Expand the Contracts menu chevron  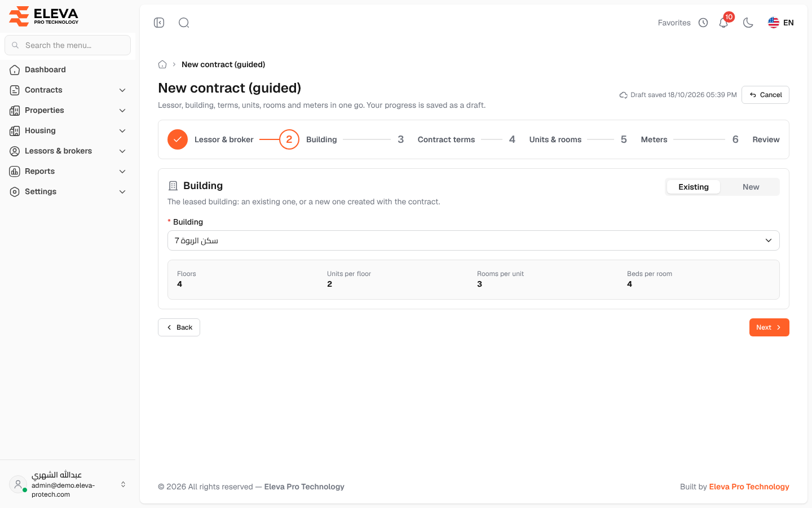pyautogui.click(x=122, y=90)
